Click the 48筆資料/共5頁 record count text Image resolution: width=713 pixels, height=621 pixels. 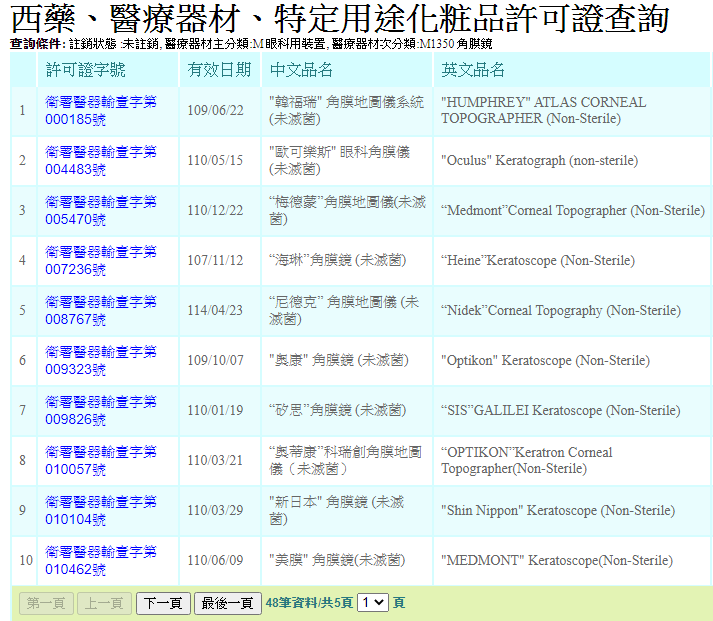[x=309, y=603]
